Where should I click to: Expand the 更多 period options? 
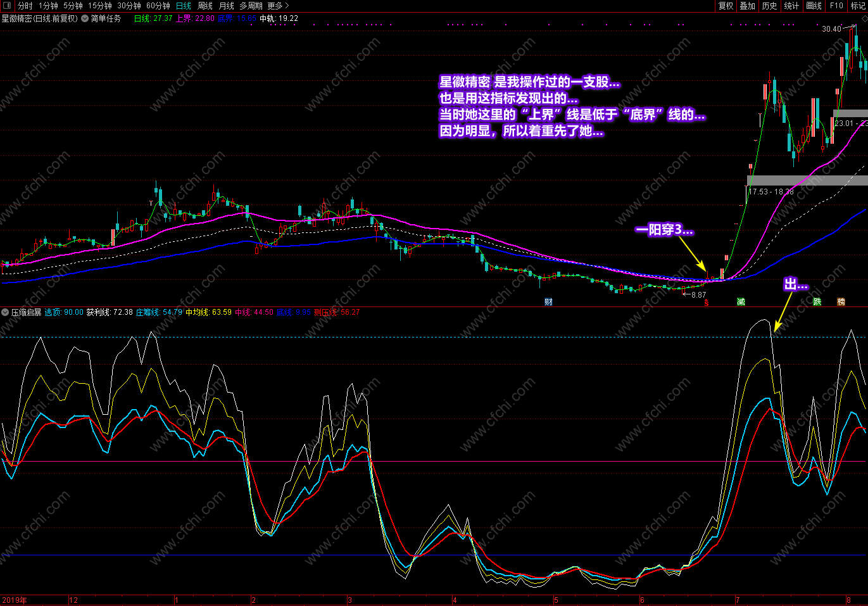click(278, 6)
